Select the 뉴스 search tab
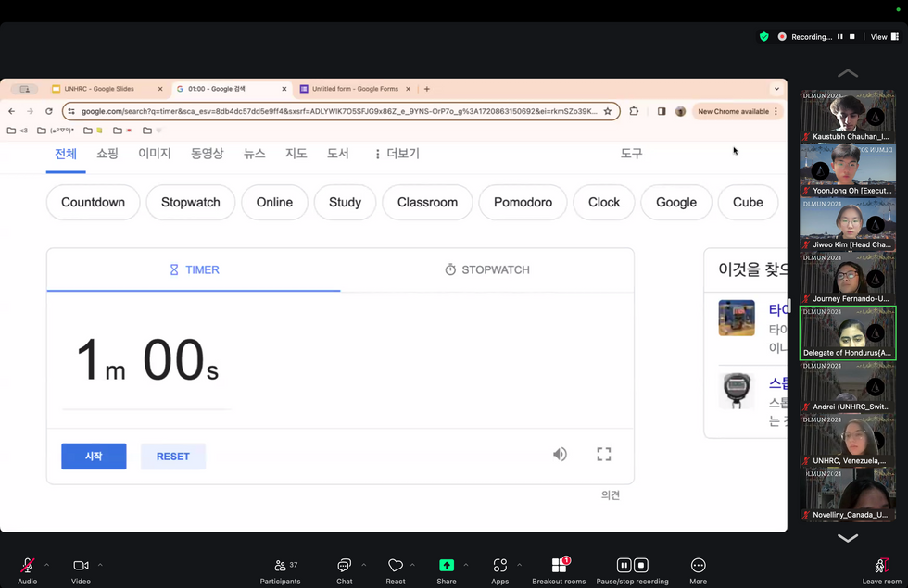Screen dimensions: 908x588 coord(254,154)
